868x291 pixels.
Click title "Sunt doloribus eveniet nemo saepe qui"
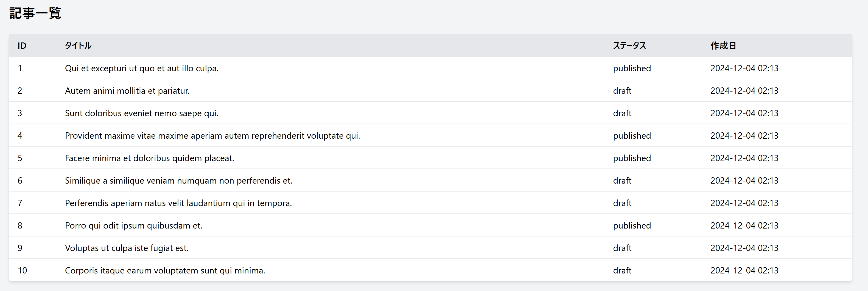pos(142,113)
